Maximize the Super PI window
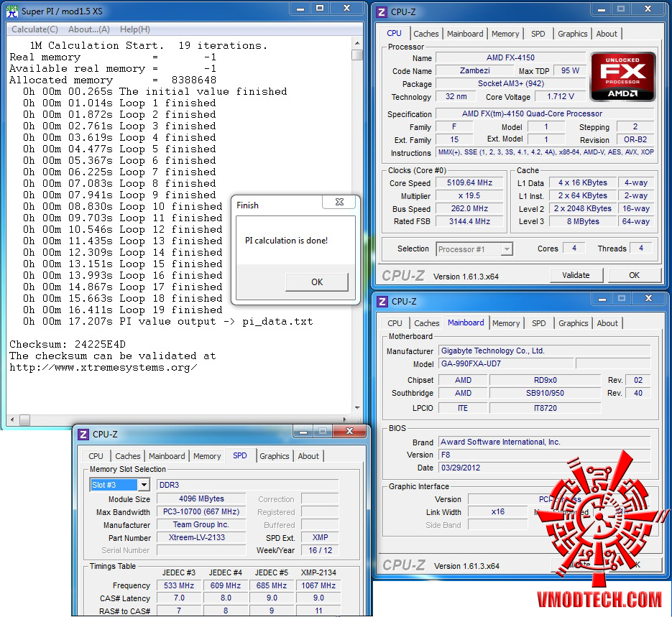 tap(320, 9)
